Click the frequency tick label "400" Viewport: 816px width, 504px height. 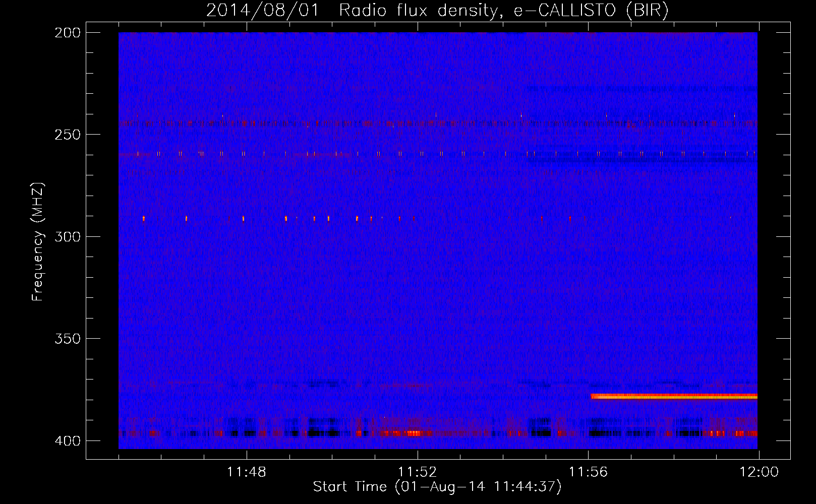[67, 441]
